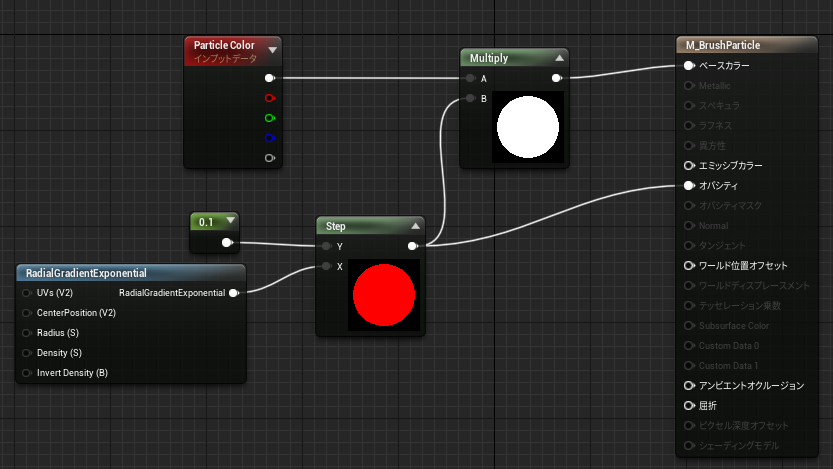The width and height of the screenshot is (833, 469).
Task: Click the Invert Density (B) input pin
Action: (x=27, y=373)
